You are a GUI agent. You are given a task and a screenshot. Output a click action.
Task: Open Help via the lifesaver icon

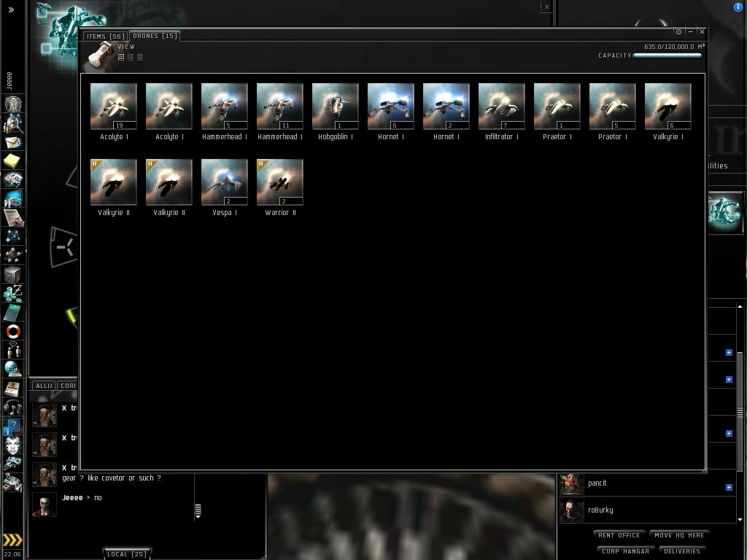(13, 332)
